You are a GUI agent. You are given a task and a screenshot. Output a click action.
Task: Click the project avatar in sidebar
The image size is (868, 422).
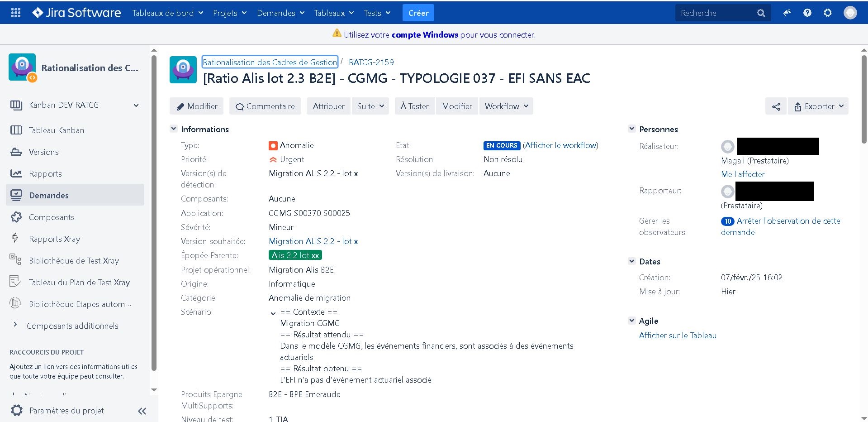pos(22,67)
